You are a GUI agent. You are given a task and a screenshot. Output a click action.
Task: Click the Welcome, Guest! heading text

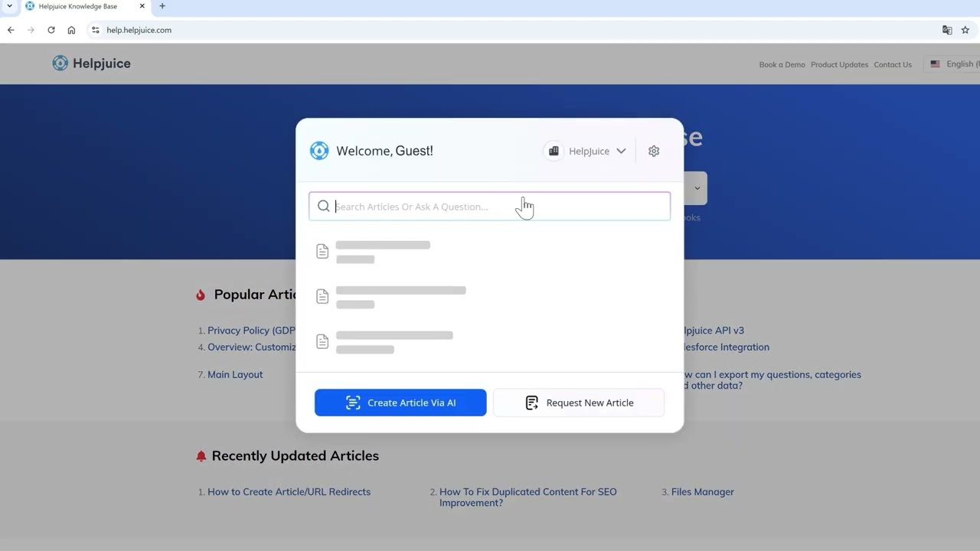[384, 151]
